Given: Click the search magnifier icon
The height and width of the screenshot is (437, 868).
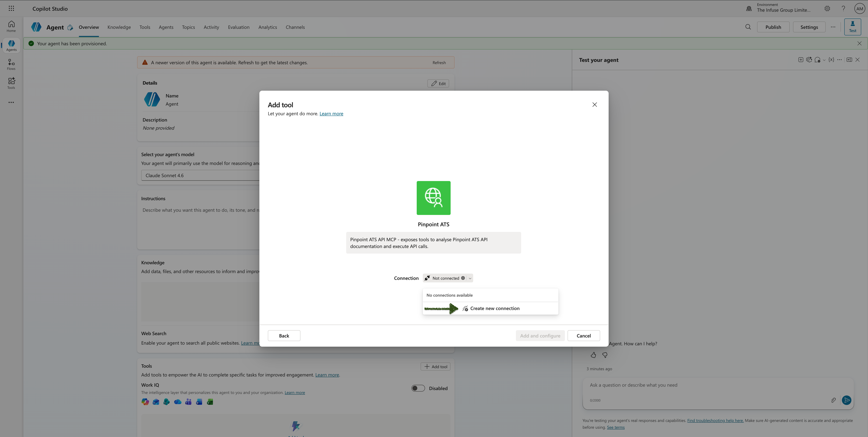Looking at the screenshot, I should click(x=748, y=27).
